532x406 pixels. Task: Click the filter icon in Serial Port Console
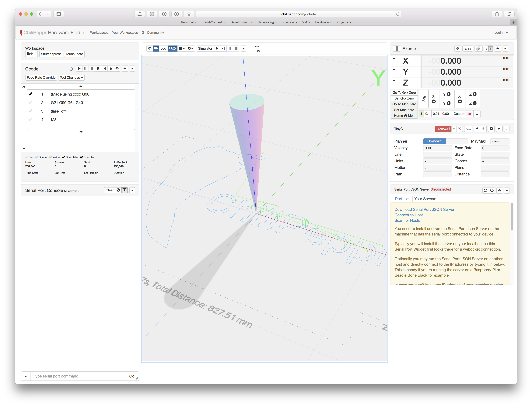(124, 190)
